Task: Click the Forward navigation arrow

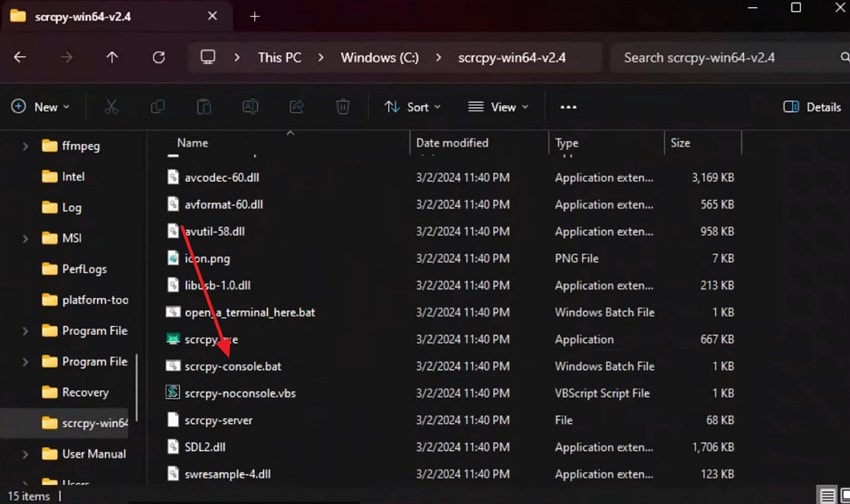Action: click(x=66, y=57)
